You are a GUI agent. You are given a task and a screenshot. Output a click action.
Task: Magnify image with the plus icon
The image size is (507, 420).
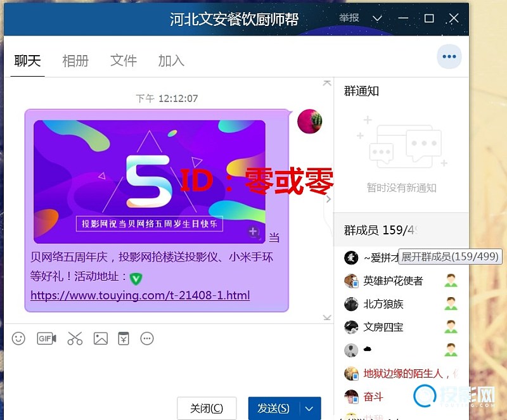(254, 232)
